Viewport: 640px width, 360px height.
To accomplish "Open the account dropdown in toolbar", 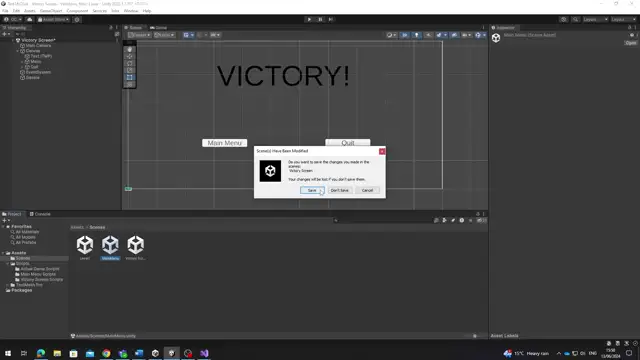I will point(13,19).
